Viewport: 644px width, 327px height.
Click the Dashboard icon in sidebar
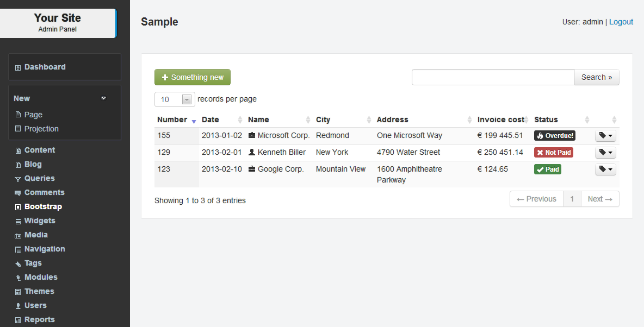pos(18,68)
